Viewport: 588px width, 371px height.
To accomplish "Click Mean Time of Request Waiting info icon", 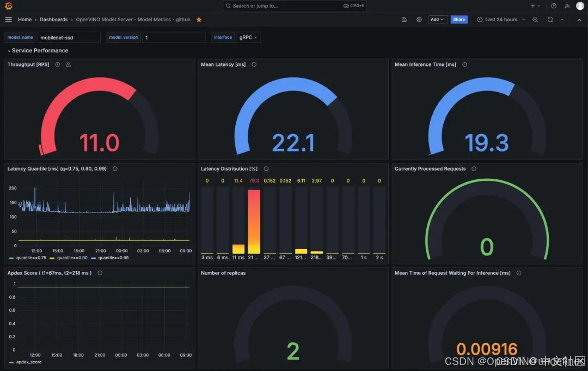I will [519, 273].
